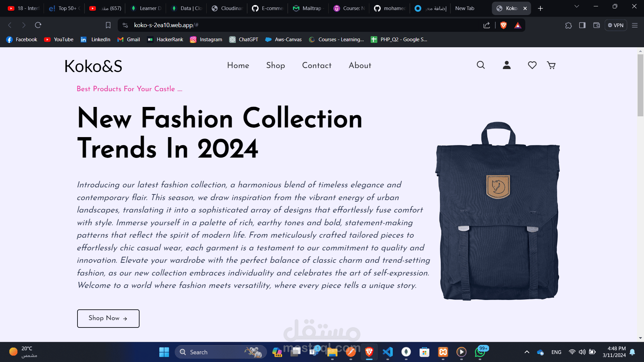Toggle the browser sidebar panel icon
This screenshot has width=644, height=362.
582,25
